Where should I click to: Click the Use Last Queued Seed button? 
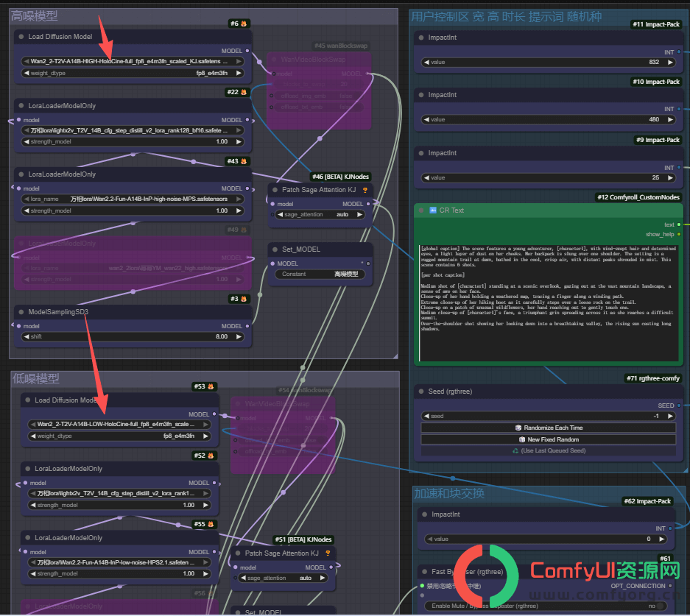[549, 450]
